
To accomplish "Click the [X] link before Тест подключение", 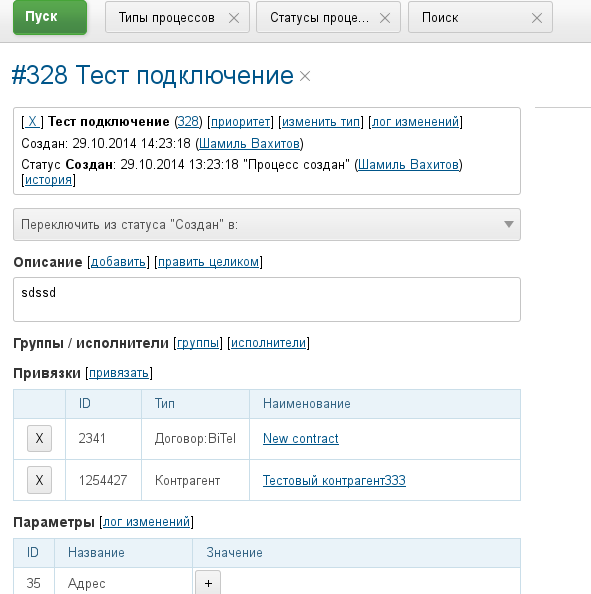I will tap(32, 122).
